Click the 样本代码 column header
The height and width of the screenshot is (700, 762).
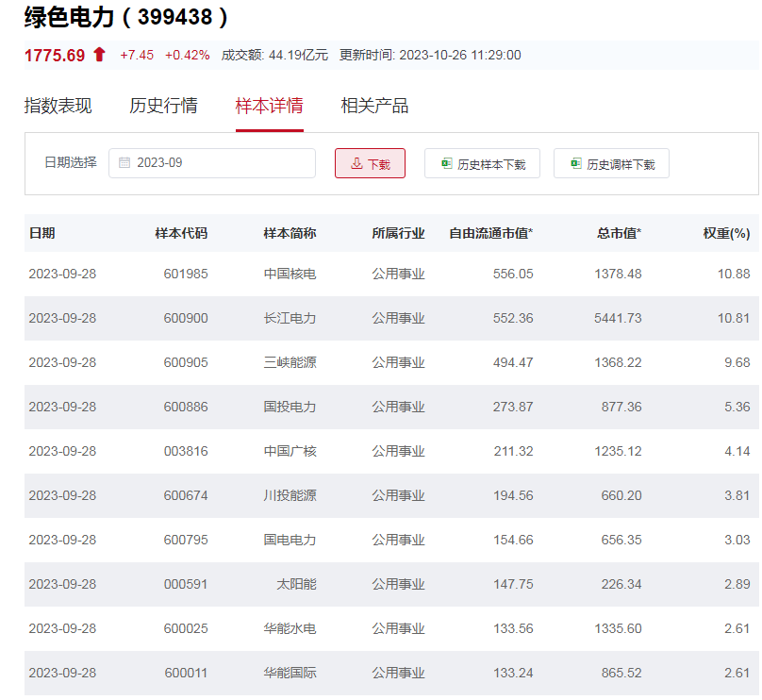[181, 233]
